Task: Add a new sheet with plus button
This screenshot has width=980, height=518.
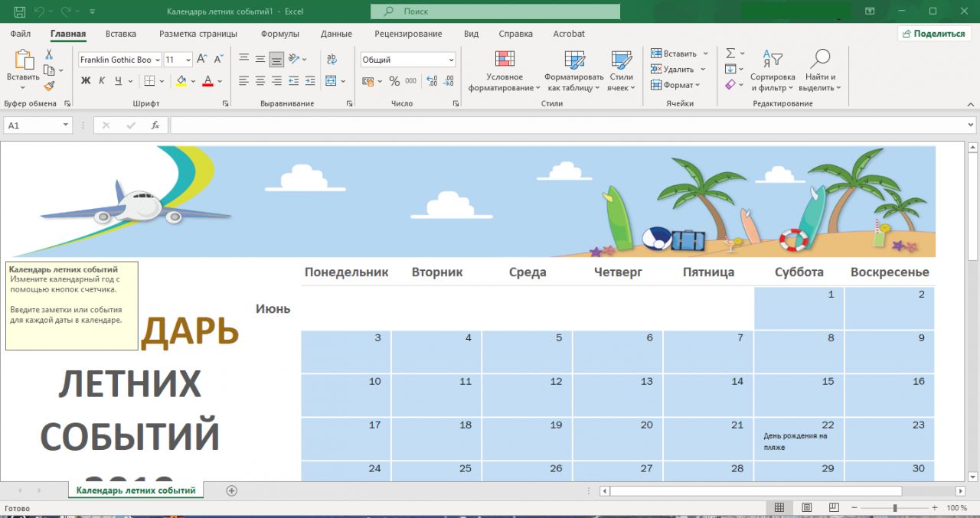Action: (232, 490)
